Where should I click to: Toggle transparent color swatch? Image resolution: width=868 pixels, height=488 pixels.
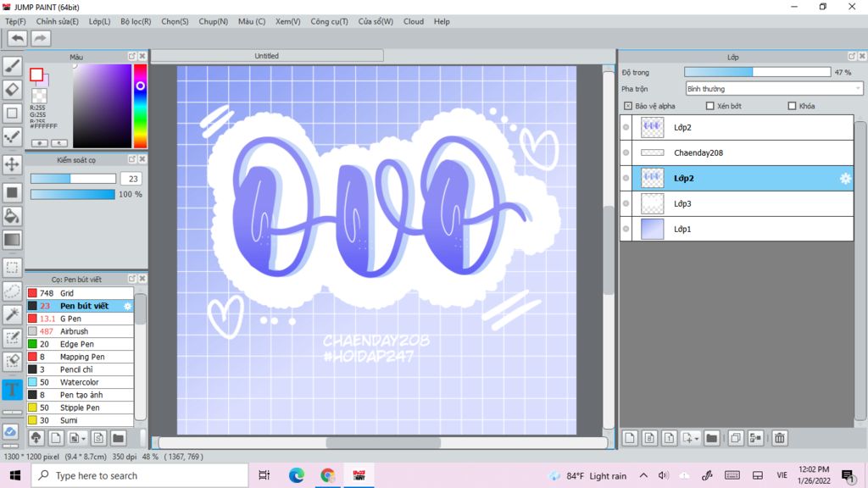[39, 95]
